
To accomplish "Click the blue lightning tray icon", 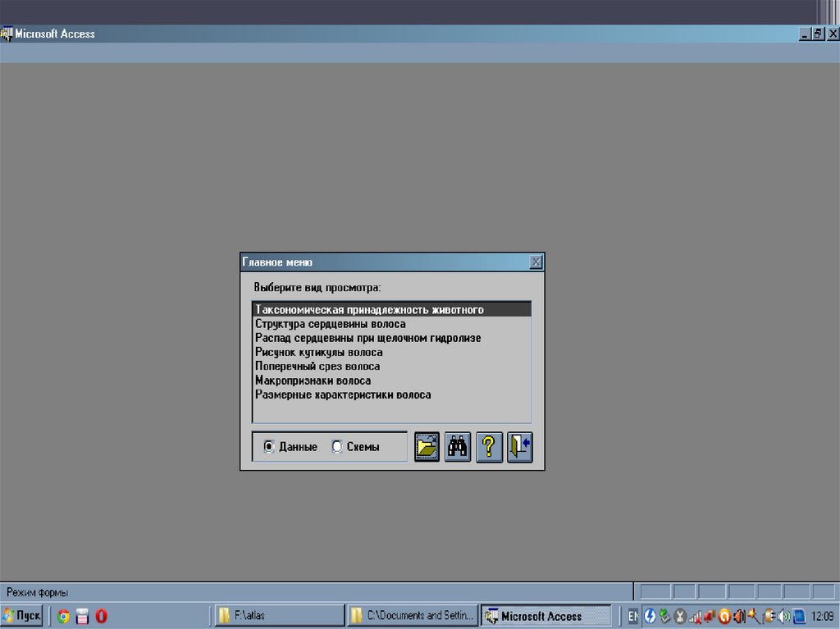I will (x=650, y=616).
